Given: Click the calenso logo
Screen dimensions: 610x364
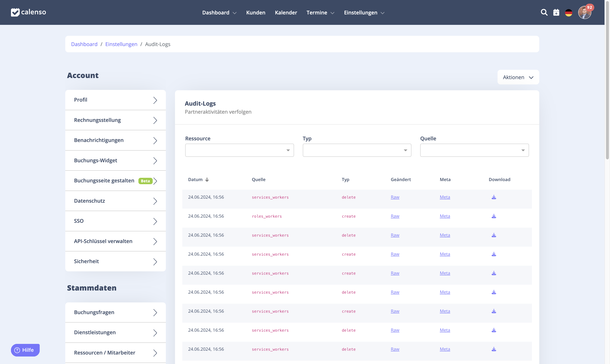Looking at the screenshot, I should pyautogui.click(x=29, y=12).
